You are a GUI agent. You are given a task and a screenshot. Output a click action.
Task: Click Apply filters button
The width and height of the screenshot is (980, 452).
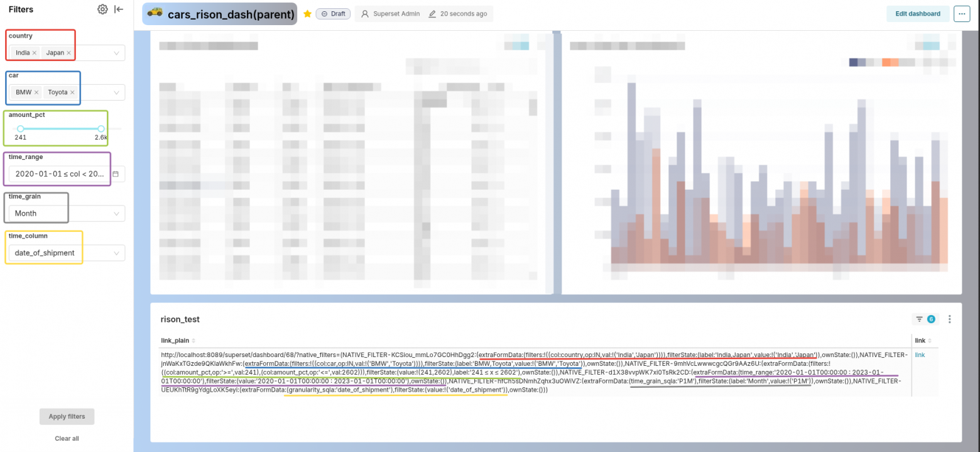(67, 417)
